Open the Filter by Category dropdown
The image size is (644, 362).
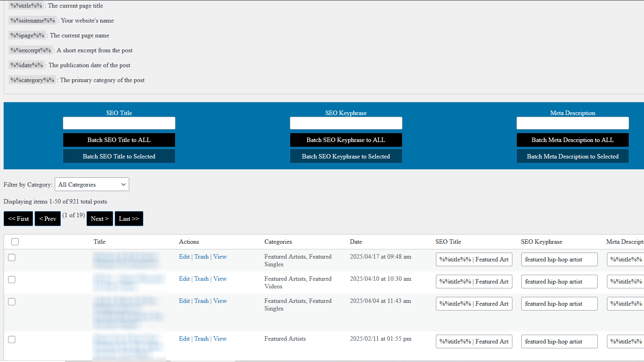click(92, 185)
